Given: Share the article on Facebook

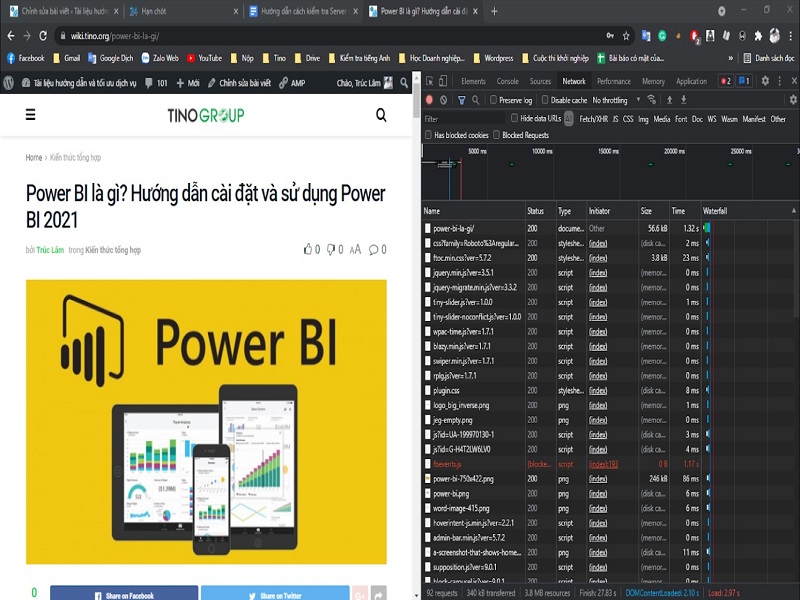Looking at the screenshot, I should pyautogui.click(x=124, y=593).
